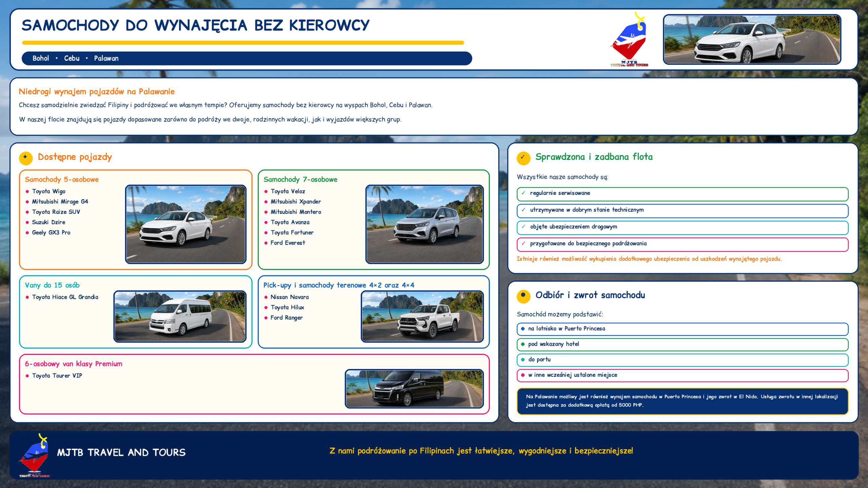
Task: Click the Niedrogi wynajem pojazdów na Palawanie heading
Action: point(97,91)
